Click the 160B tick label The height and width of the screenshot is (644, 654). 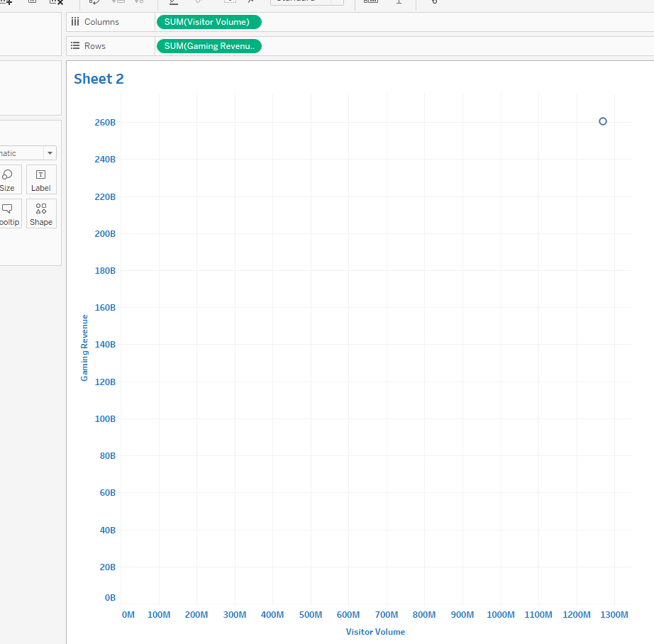coord(105,308)
